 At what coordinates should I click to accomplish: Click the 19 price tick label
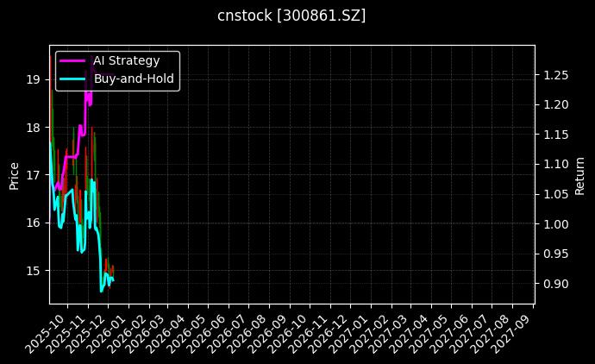point(33,79)
